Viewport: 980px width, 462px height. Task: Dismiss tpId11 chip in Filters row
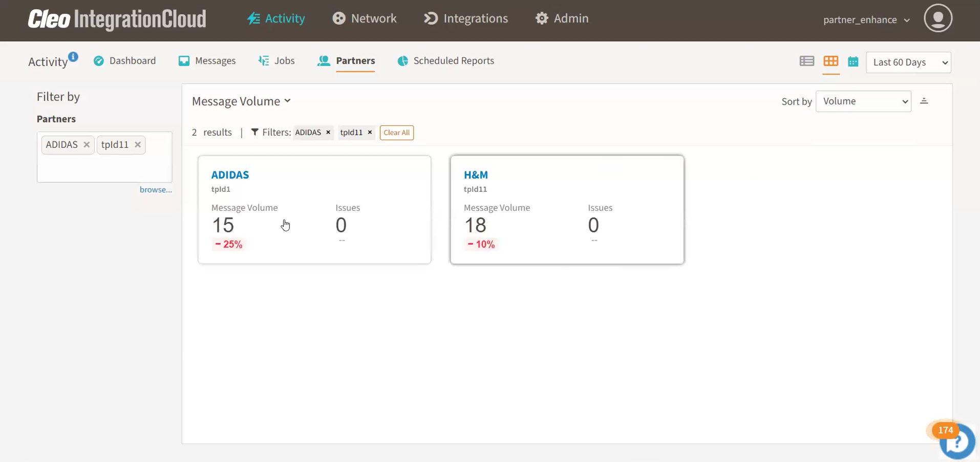pyautogui.click(x=370, y=133)
